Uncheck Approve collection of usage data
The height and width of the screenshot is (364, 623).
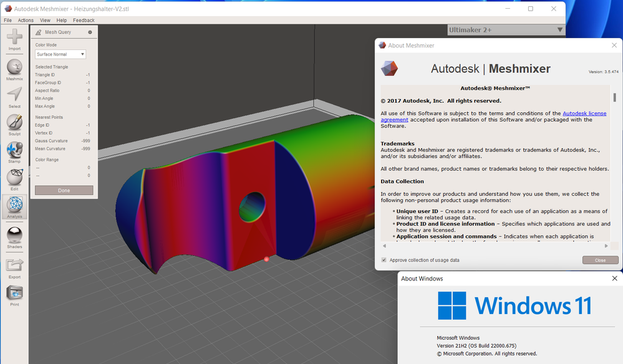coord(384,260)
